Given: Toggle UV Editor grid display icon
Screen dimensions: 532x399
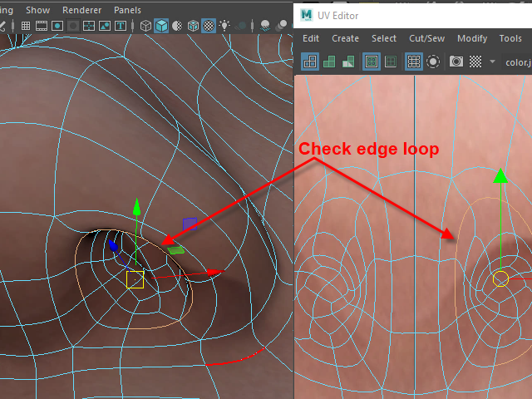Looking at the screenshot, I should point(413,62).
